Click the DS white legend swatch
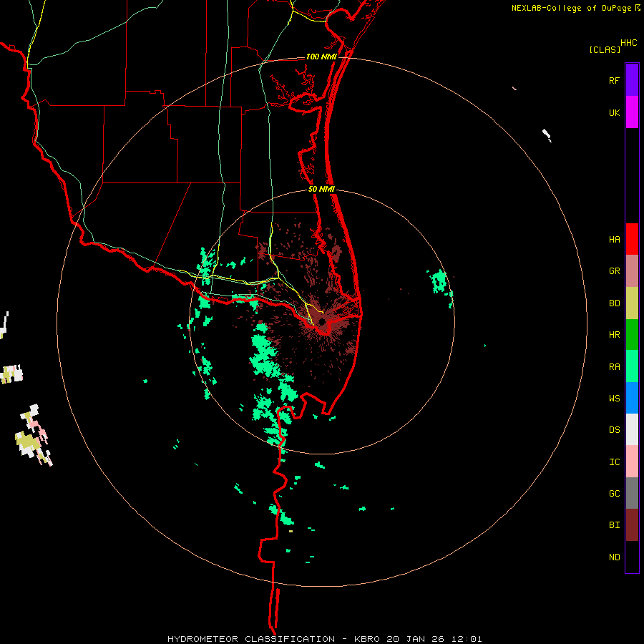The width and height of the screenshot is (644, 644). (632, 429)
